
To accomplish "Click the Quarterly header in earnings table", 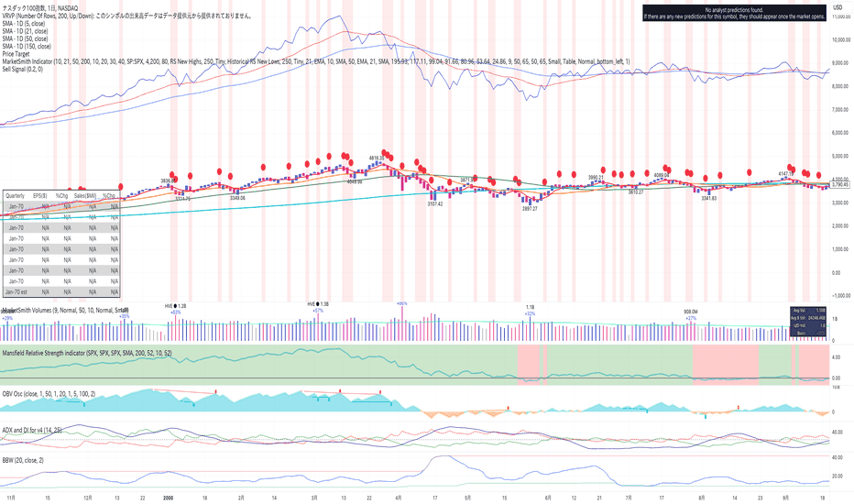I will coord(16,195).
